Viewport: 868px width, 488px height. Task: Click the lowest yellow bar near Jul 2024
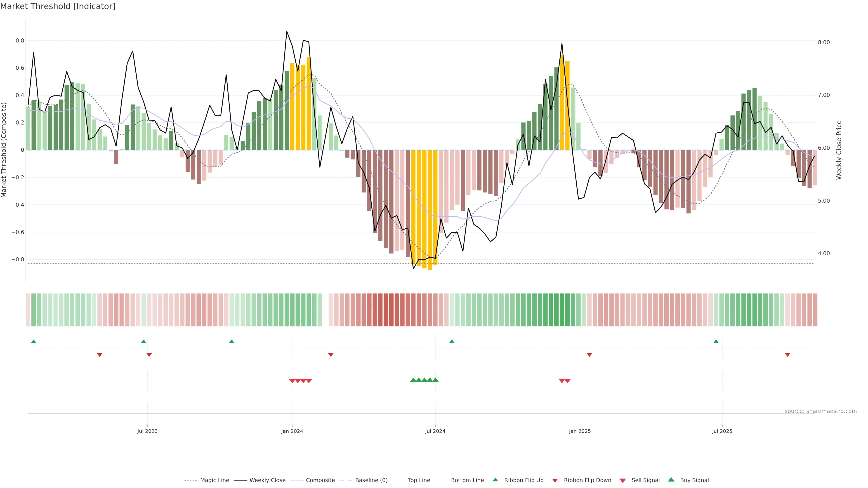tap(430, 236)
